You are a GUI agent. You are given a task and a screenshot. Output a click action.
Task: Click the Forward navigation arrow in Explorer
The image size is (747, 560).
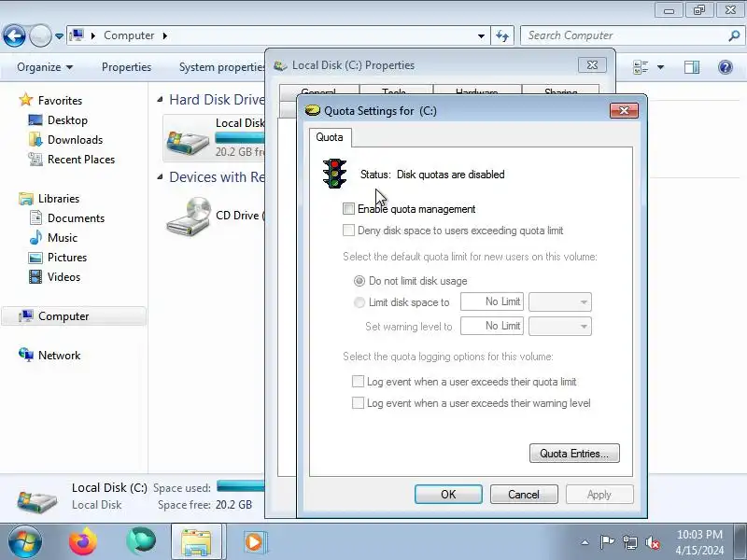click(40, 35)
